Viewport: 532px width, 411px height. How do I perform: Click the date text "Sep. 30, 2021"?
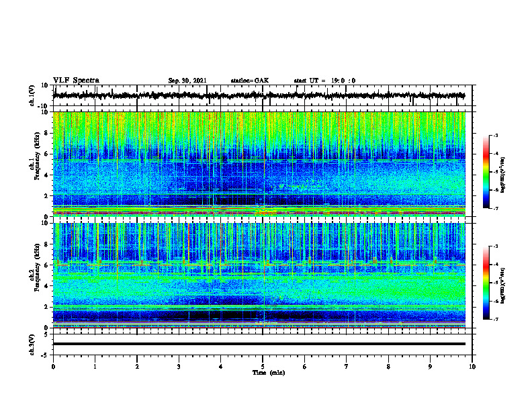coord(187,81)
